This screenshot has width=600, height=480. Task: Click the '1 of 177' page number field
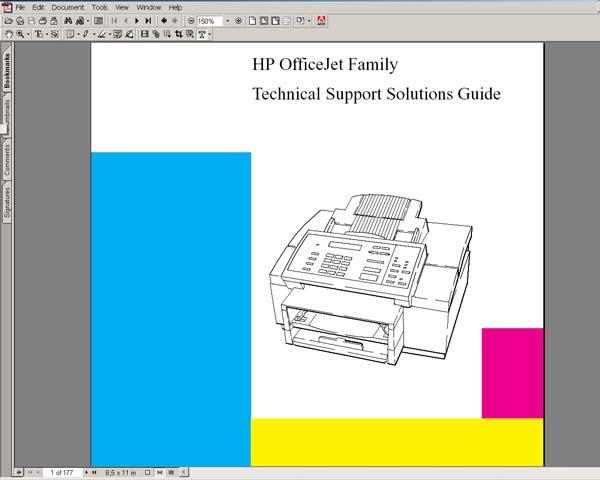(x=61, y=473)
